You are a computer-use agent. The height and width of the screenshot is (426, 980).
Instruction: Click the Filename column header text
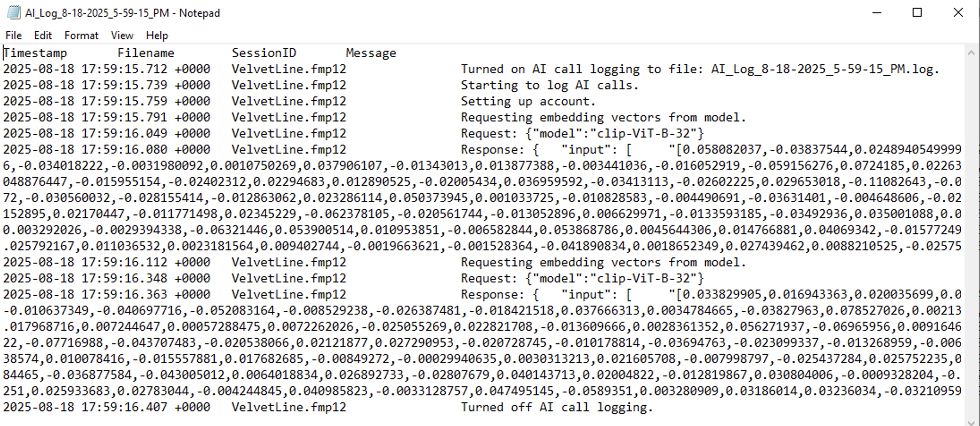click(146, 53)
